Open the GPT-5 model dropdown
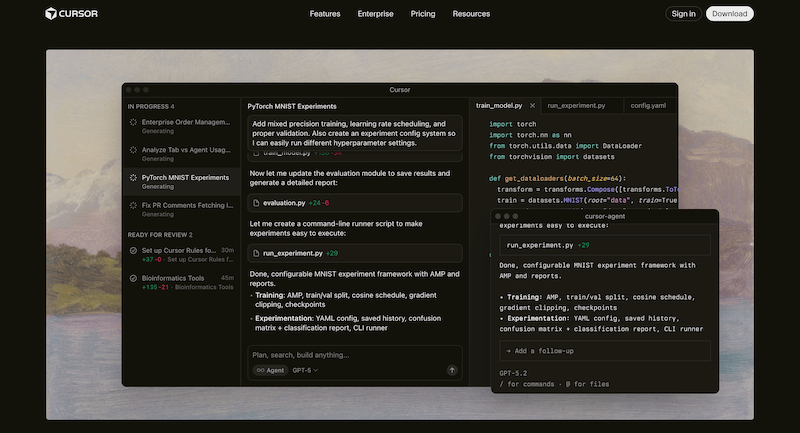 (x=305, y=370)
